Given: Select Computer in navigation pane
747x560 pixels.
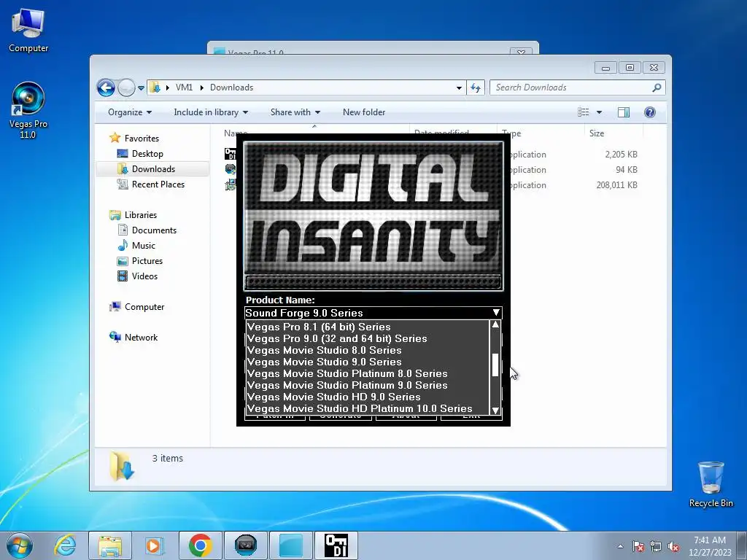Looking at the screenshot, I should pyautogui.click(x=144, y=307).
